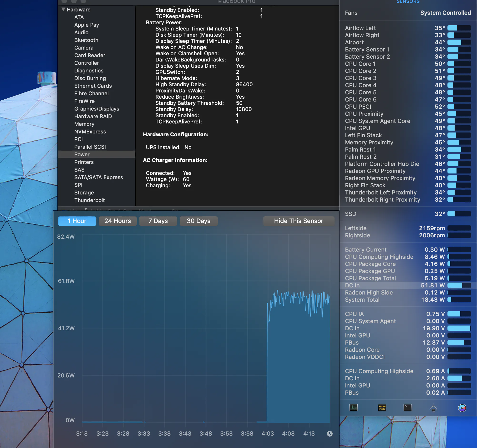Click the CPU Core 1 temperature row
The height and width of the screenshot is (448, 477).
pos(408,64)
